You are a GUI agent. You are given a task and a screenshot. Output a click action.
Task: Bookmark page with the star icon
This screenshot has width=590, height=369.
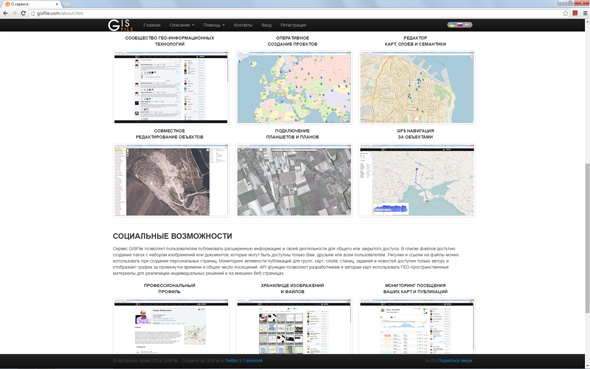pos(565,13)
